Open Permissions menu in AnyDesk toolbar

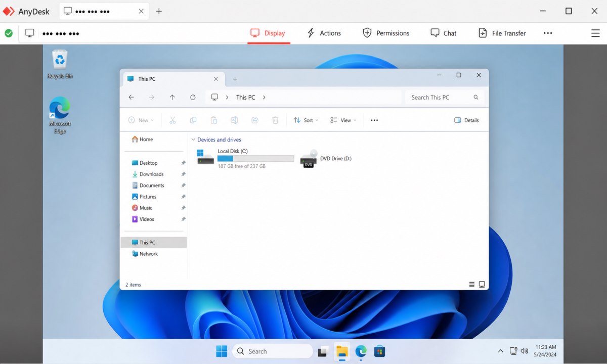point(386,33)
